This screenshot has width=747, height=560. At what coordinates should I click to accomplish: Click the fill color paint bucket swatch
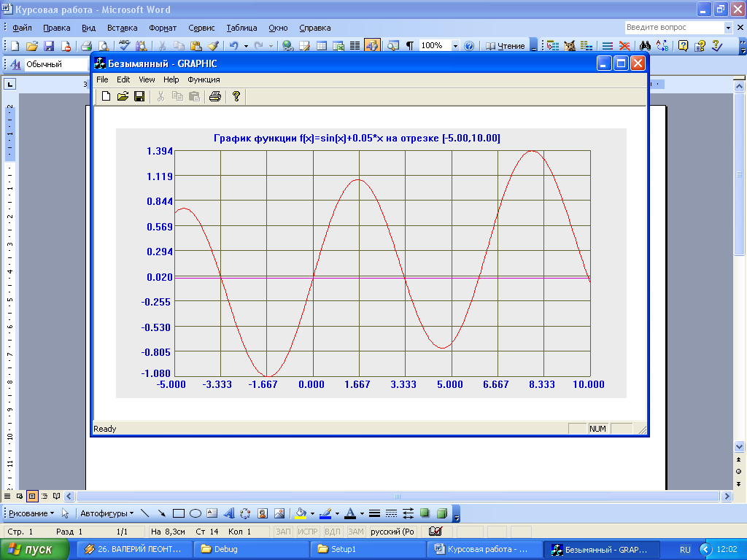pos(300,513)
